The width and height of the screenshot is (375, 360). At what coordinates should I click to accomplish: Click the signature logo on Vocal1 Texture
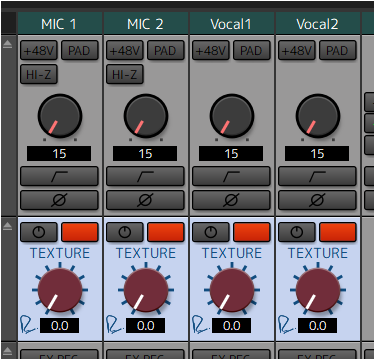[x=201, y=325]
